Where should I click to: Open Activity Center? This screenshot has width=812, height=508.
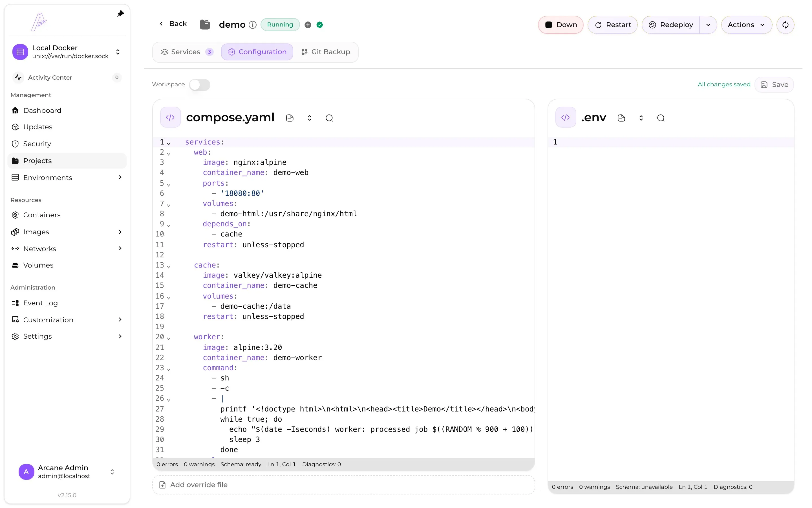[67, 78]
